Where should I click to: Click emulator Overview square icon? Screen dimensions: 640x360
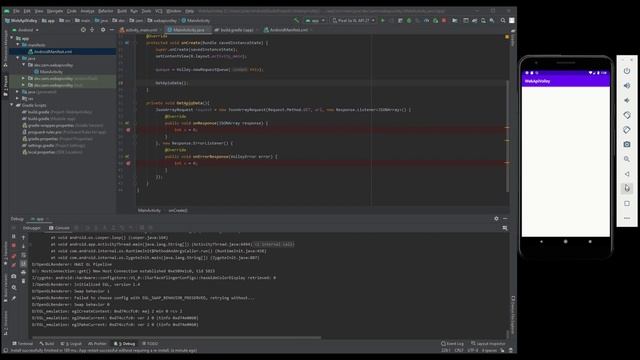click(627, 203)
